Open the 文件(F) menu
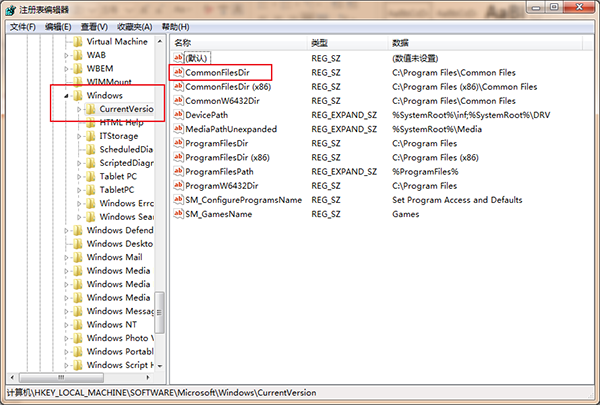600x405 pixels. (x=22, y=26)
